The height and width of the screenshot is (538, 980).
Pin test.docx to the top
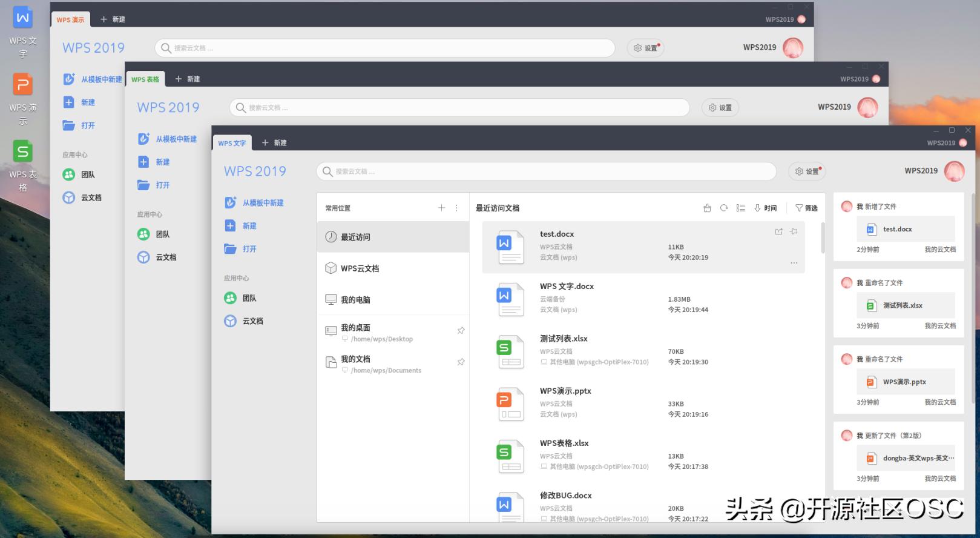tap(794, 231)
